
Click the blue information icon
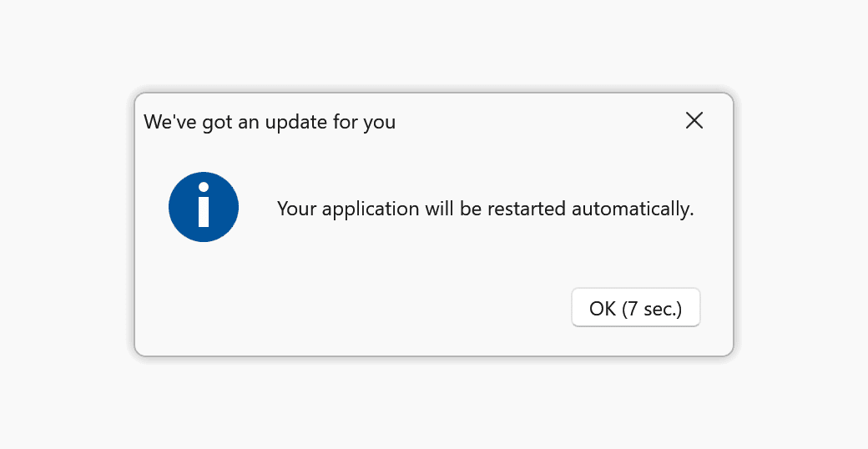tap(204, 208)
